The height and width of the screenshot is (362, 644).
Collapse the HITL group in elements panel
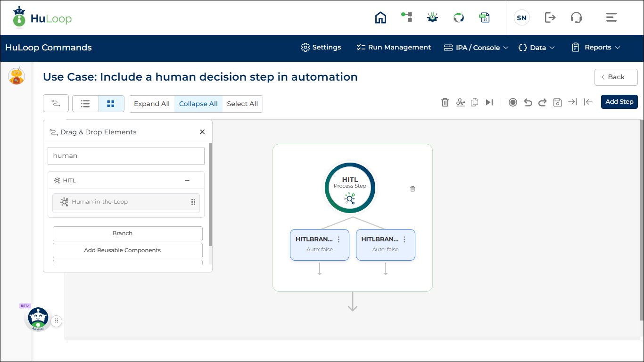(187, 181)
